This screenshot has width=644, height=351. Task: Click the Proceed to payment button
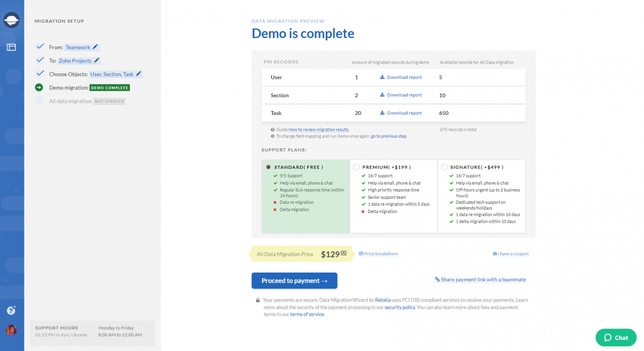click(294, 281)
